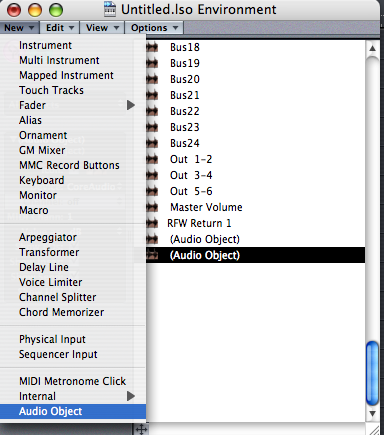This screenshot has width=384, height=435.
Task: Open the View dropdown menu
Action: coord(102,28)
